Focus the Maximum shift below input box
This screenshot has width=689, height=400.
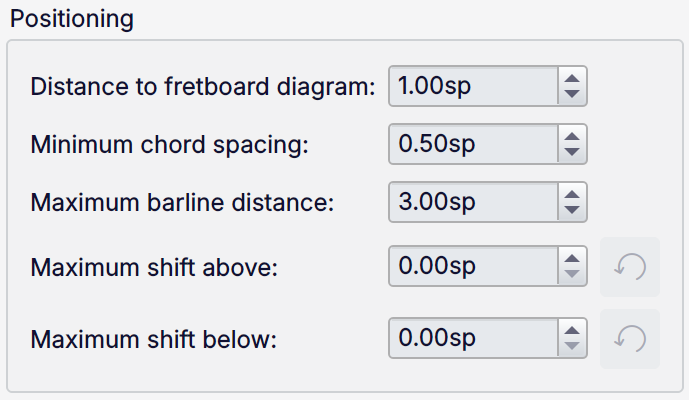point(473,339)
